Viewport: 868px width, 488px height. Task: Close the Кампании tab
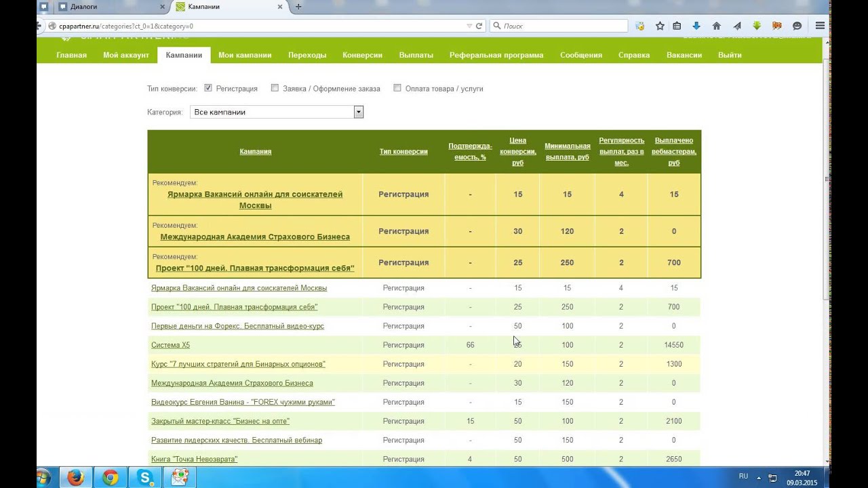(280, 7)
